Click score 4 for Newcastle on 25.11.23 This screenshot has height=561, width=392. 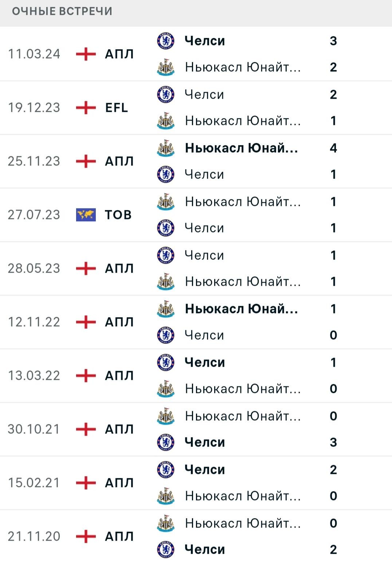(333, 148)
